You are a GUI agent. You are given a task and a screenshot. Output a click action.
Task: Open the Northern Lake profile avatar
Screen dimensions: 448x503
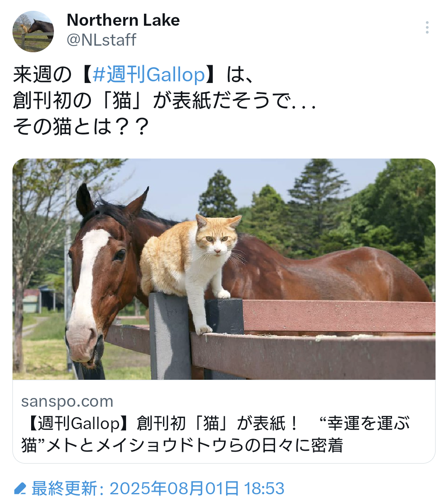click(x=33, y=31)
